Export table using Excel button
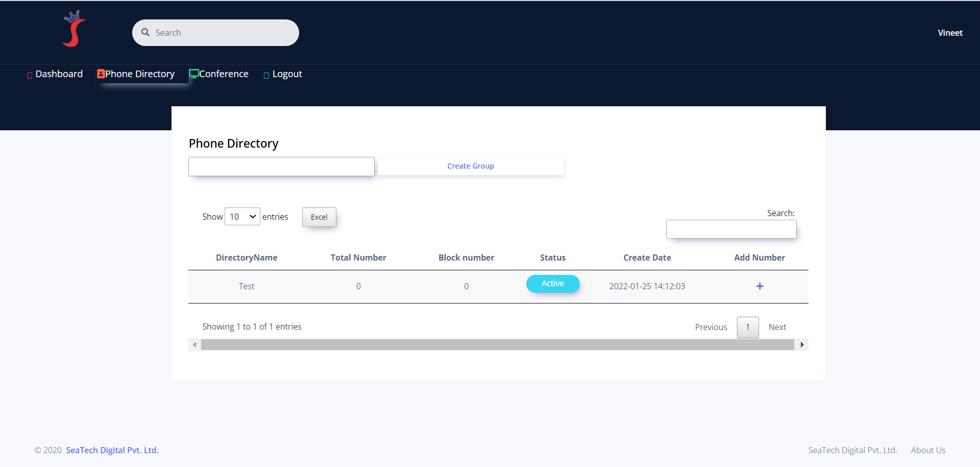Image resolution: width=980 pixels, height=467 pixels. [x=319, y=217]
